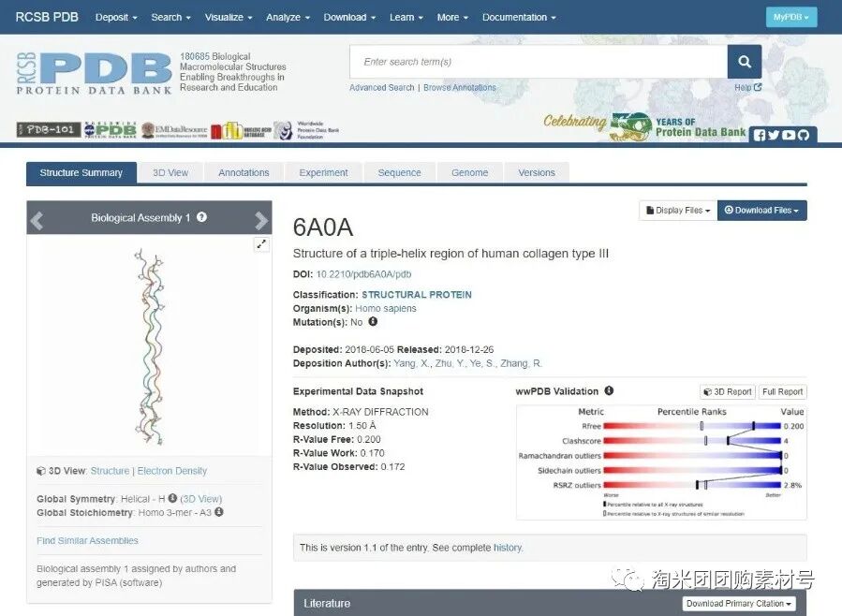Click STRUCTURAL PROTEIN classification link
Viewport: 842px width, 616px height.
coord(417,295)
